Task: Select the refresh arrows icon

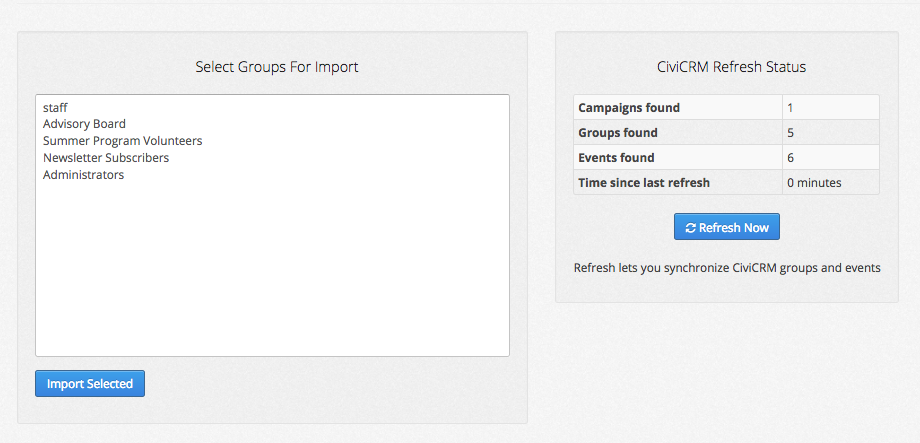Action: tap(691, 228)
